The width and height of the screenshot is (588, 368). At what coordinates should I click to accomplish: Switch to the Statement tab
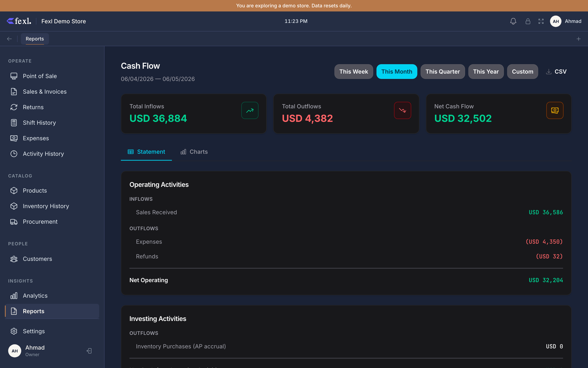click(x=146, y=152)
